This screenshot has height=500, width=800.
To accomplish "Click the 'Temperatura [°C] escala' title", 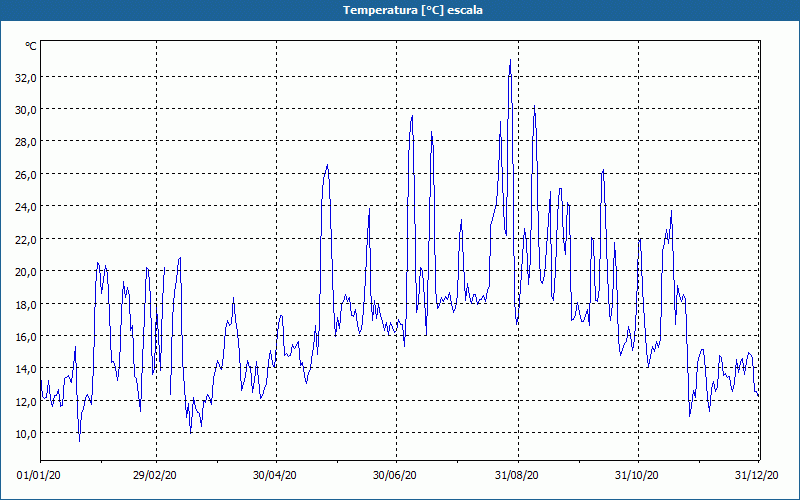I will coord(413,10).
